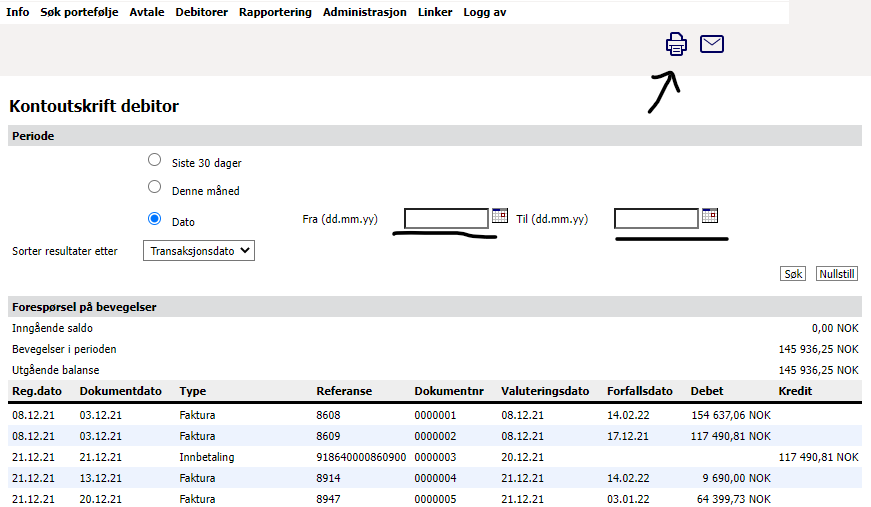Open the Debitorer menu
871x507 pixels.
pos(201,12)
